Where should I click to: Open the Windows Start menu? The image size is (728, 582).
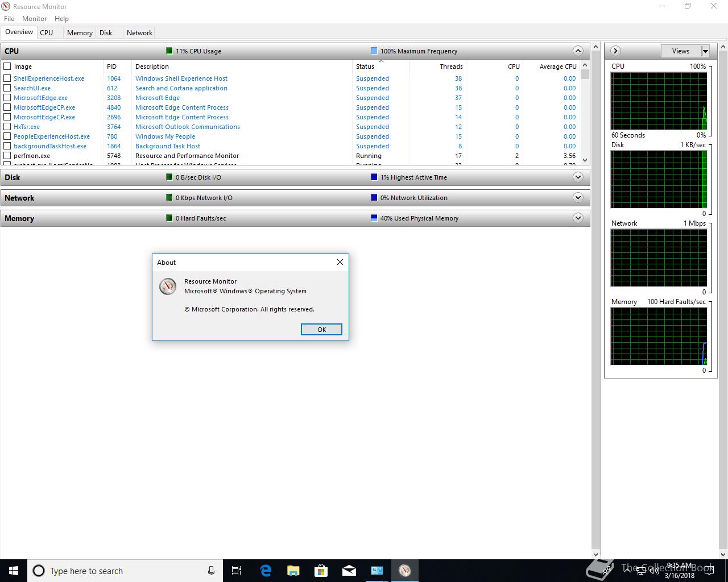point(14,571)
